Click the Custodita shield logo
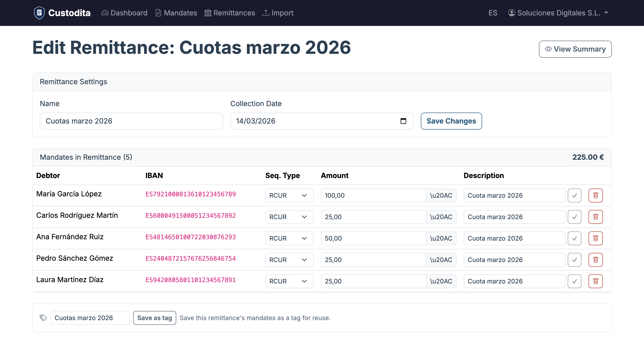This screenshot has height=340, width=644. click(39, 13)
